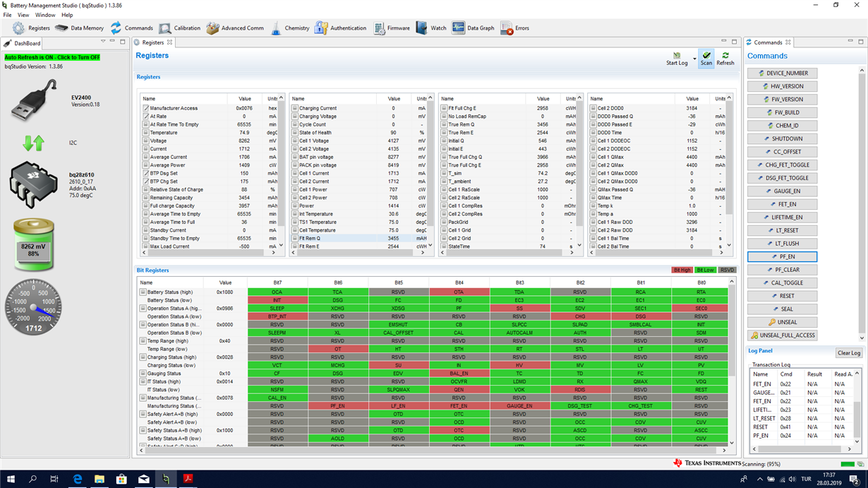Open the Watch tool
Screen dimensions: 868x488
point(431,28)
